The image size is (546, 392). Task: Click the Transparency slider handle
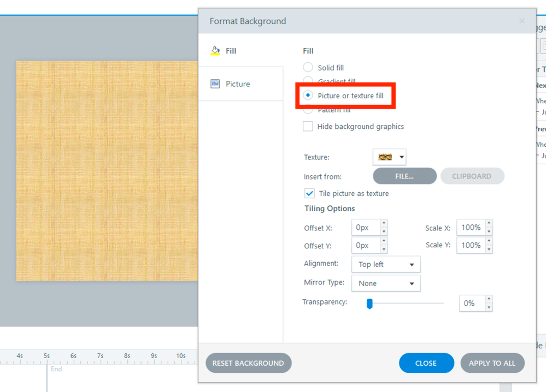click(x=369, y=304)
